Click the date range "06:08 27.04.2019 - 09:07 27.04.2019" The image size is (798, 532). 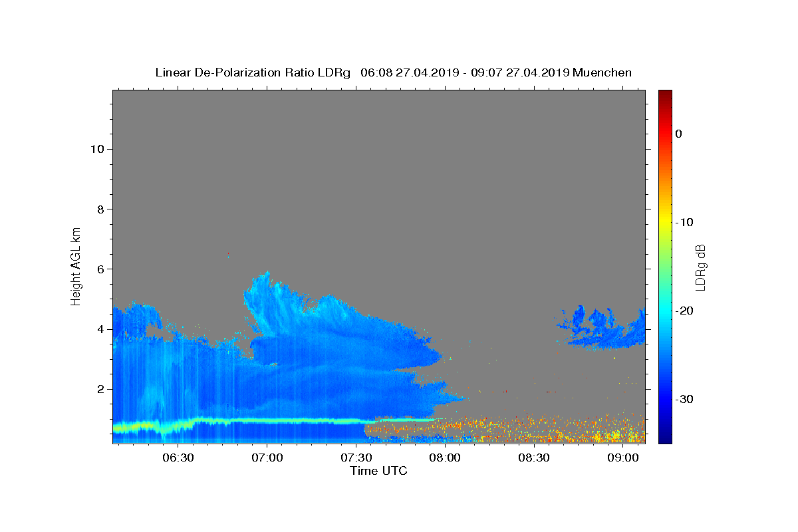(x=465, y=72)
